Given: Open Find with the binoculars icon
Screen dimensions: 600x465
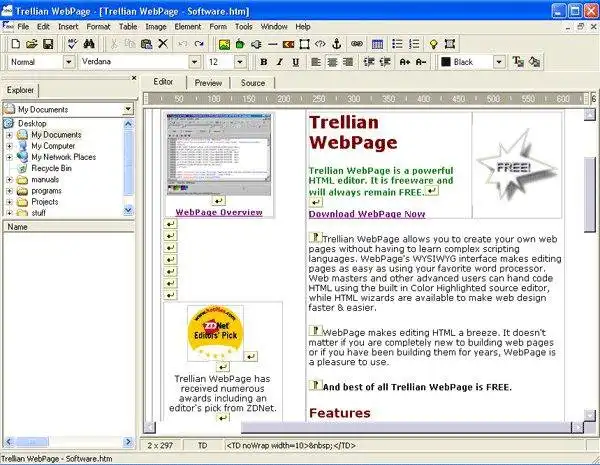Looking at the screenshot, I should (89, 44).
